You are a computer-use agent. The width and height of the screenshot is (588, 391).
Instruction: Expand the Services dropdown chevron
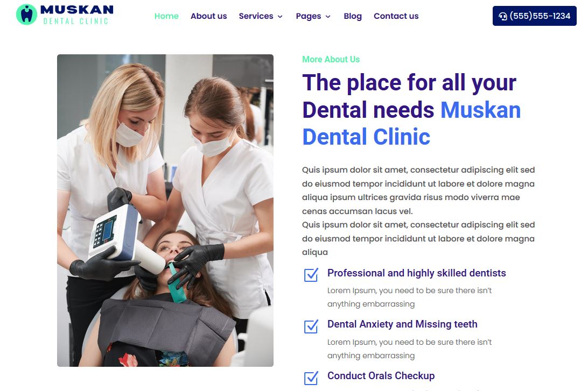pos(280,17)
